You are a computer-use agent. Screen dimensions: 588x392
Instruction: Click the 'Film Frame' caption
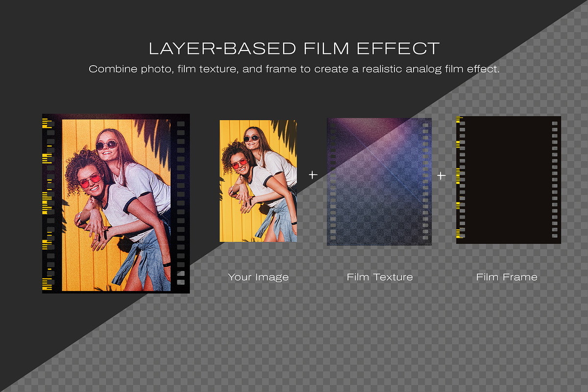click(507, 277)
